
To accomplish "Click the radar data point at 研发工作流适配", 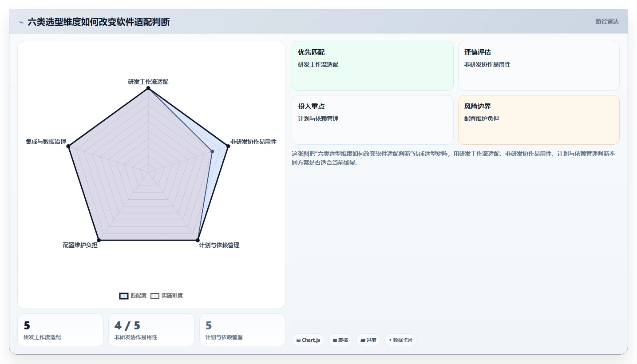I will pyautogui.click(x=148, y=88).
